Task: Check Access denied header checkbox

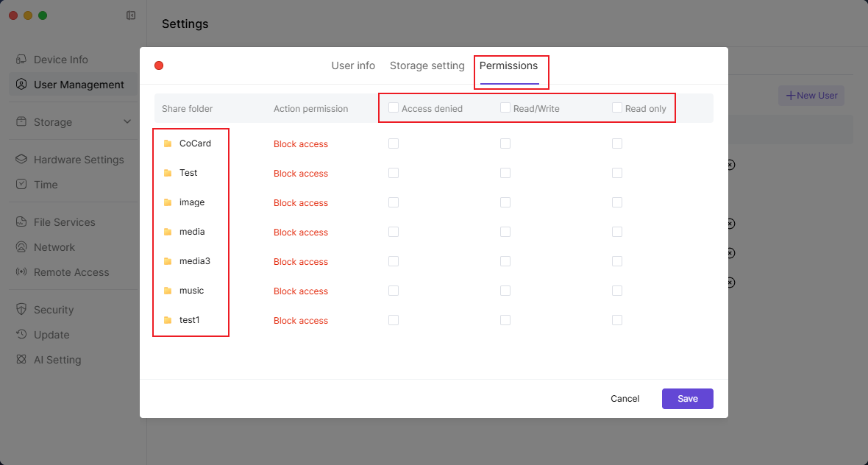Action: [x=394, y=108]
